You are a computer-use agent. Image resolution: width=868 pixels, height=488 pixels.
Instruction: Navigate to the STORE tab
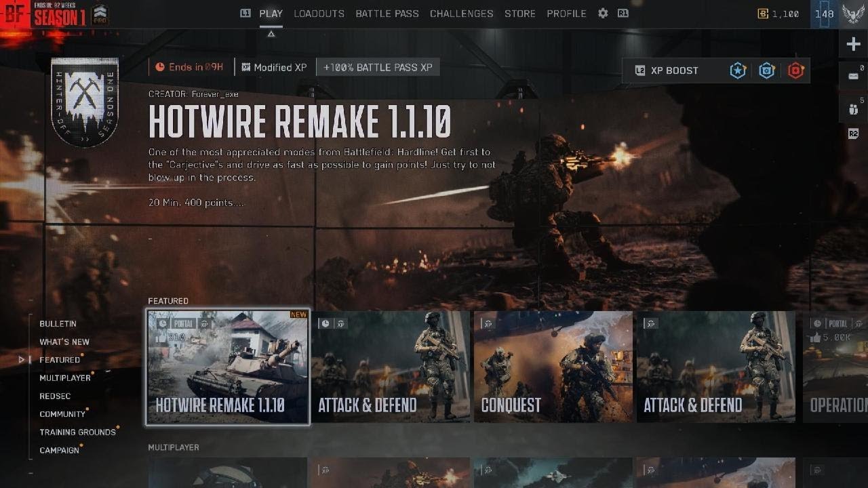click(x=520, y=14)
